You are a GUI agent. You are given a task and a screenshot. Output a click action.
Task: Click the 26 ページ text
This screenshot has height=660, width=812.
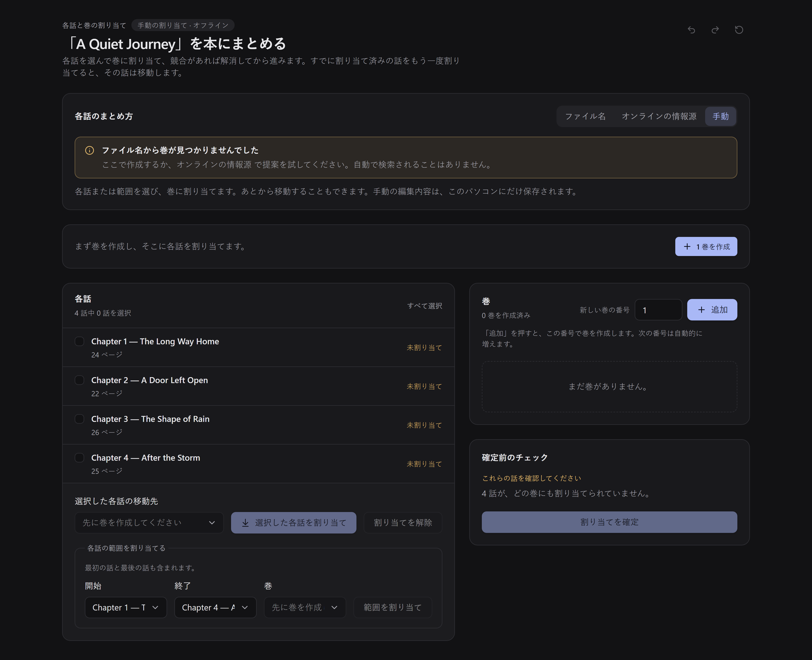[107, 432]
